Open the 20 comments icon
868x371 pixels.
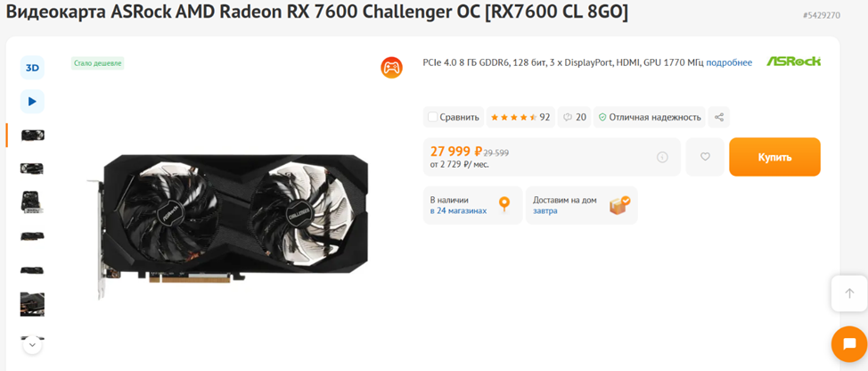(574, 118)
